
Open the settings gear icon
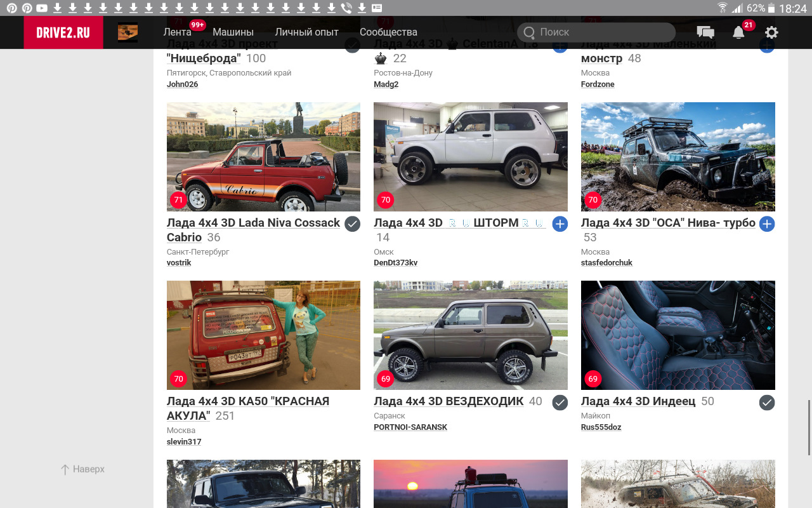tap(771, 32)
